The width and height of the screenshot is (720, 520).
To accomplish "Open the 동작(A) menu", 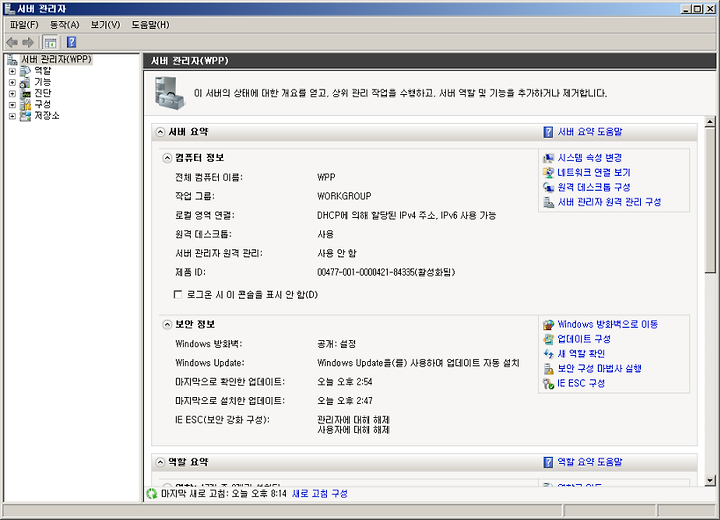I will [65, 25].
